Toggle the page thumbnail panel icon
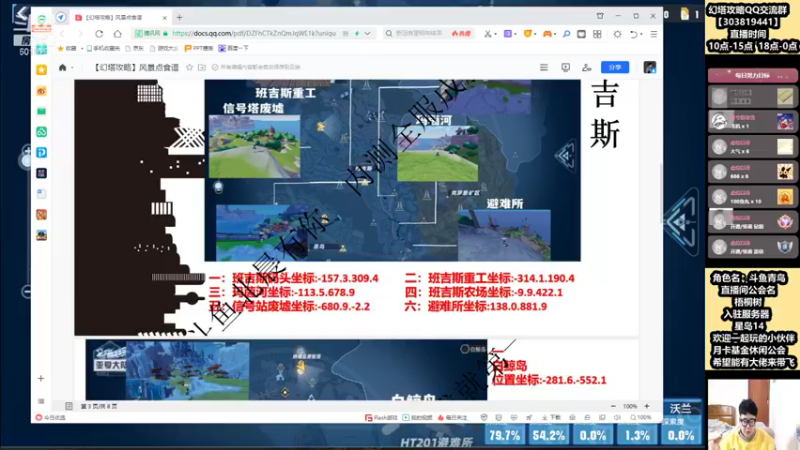800x450 pixels. coord(69,406)
